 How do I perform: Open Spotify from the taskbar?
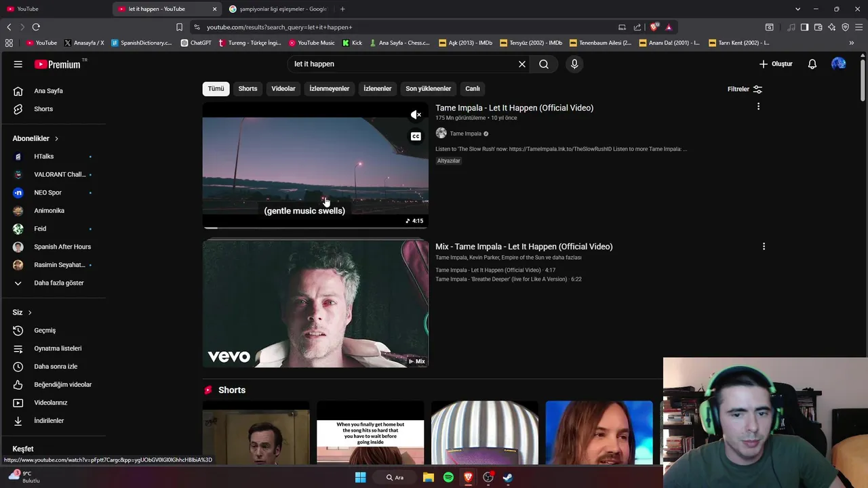[x=448, y=477]
